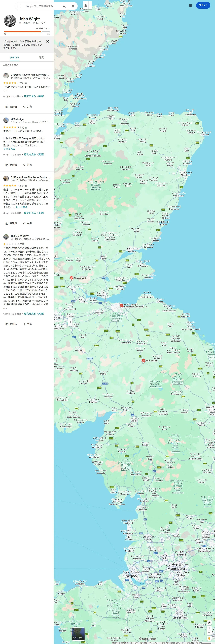215x644 pixels.
Task: Open GKDental Hawick reviewer place thumbnail
Action: (6, 76)
